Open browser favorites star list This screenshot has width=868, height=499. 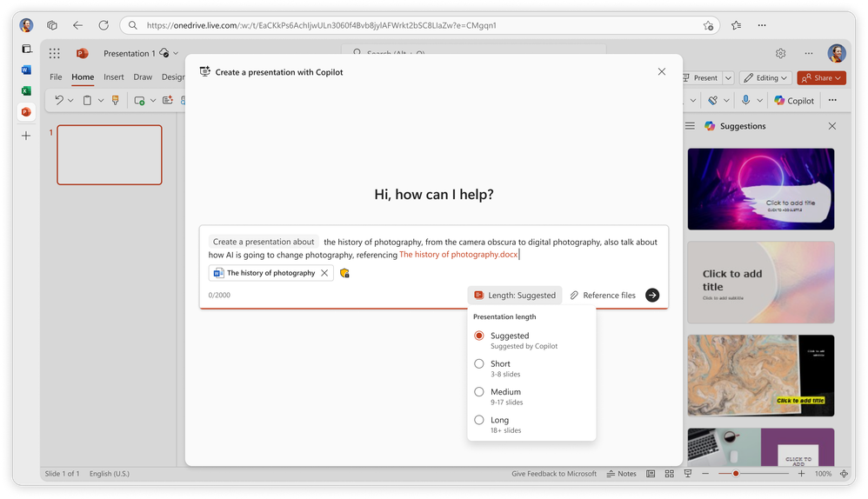736,25
